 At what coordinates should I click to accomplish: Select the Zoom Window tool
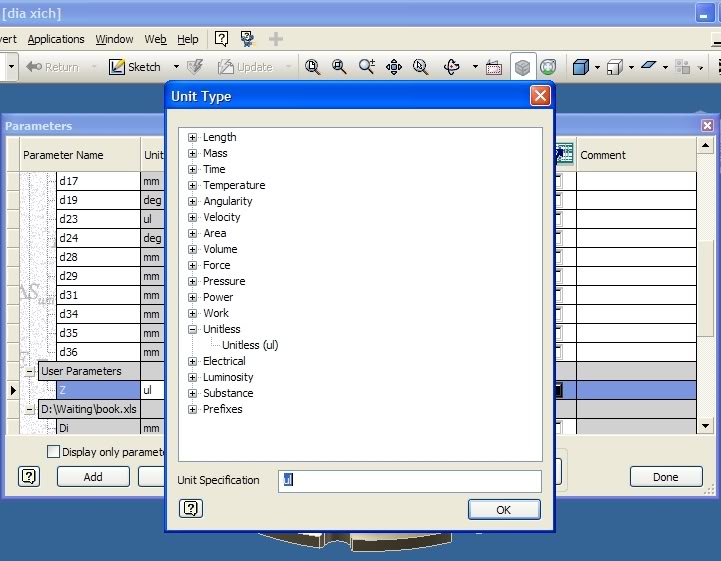pos(339,67)
